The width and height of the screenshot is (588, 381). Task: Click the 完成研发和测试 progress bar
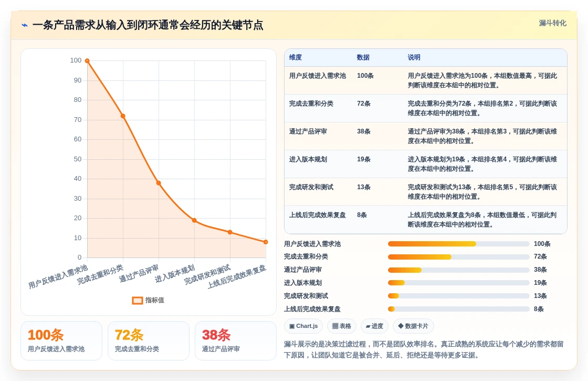[459, 296]
